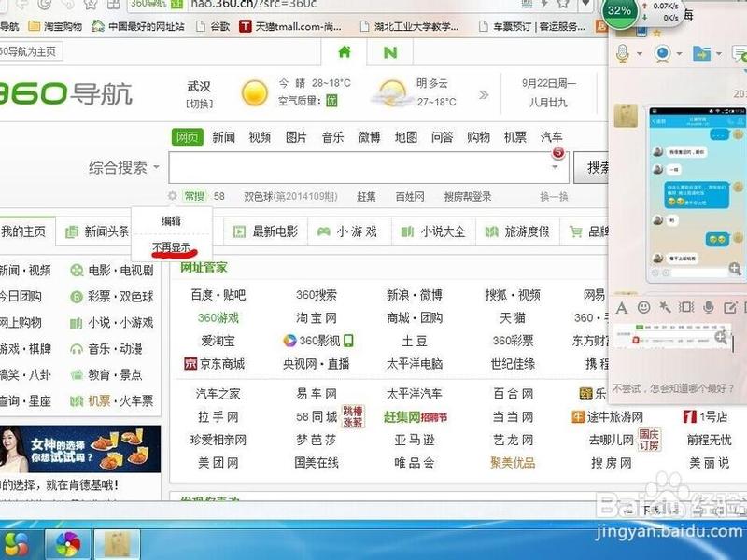Click voice message microphone in chat toolbar
Viewport: 747px width, 560px height.
(x=709, y=307)
